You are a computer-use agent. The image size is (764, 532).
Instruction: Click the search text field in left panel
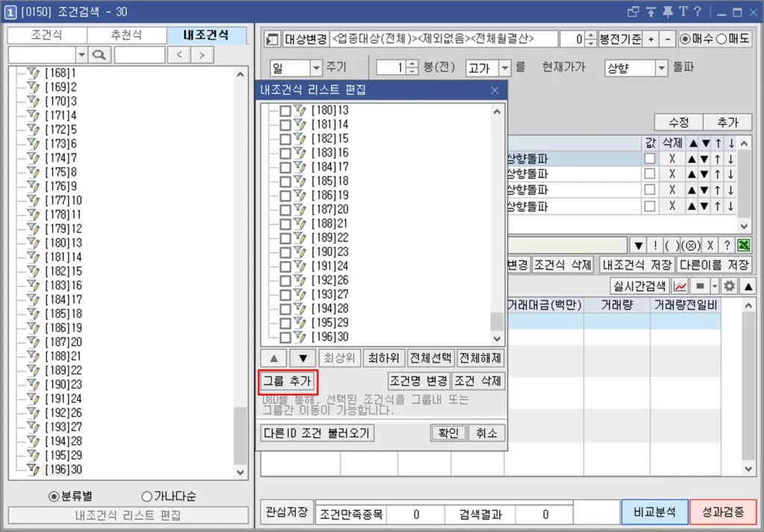pos(140,54)
